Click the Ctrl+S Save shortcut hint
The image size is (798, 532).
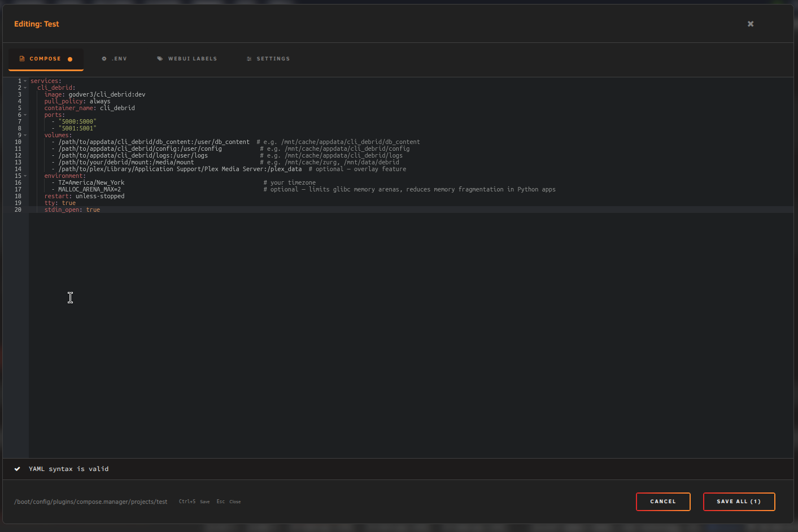(x=194, y=502)
